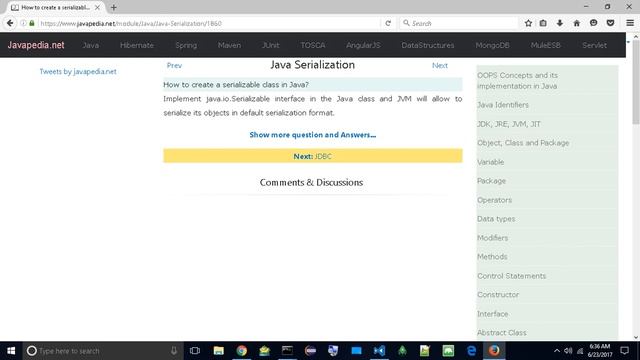The height and width of the screenshot is (360, 640).
Task: Open a new browser tab with plus button
Action: pyautogui.click(x=113, y=7)
